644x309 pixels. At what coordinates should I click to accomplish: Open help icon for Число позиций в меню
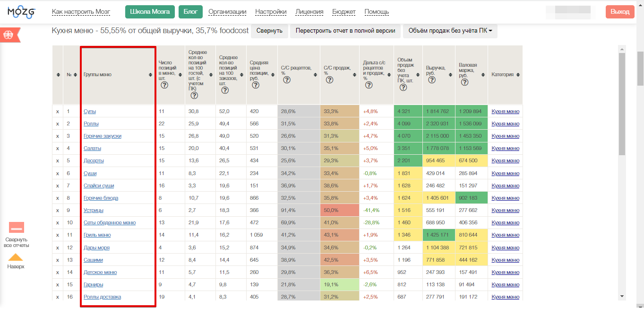[x=164, y=85]
